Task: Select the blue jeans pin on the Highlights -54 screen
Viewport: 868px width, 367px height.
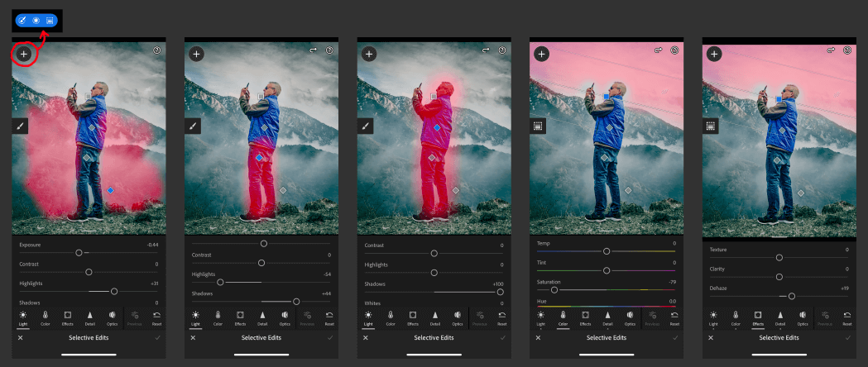Action: point(259,158)
